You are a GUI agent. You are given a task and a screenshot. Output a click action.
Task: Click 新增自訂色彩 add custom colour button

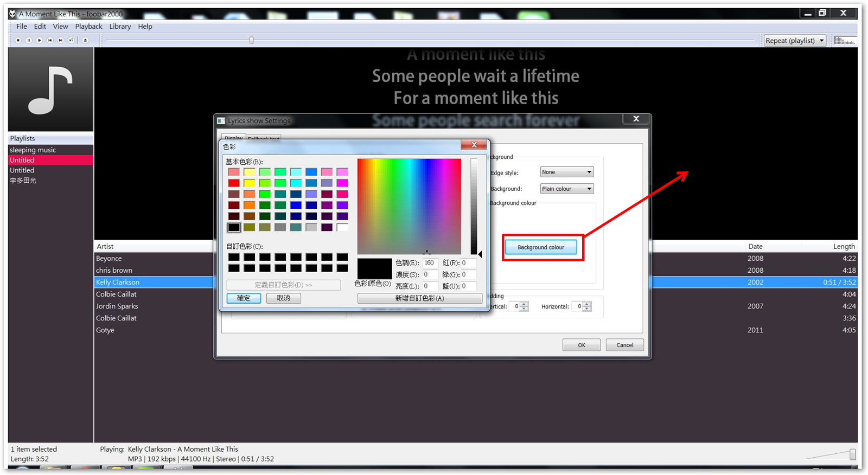point(419,298)
